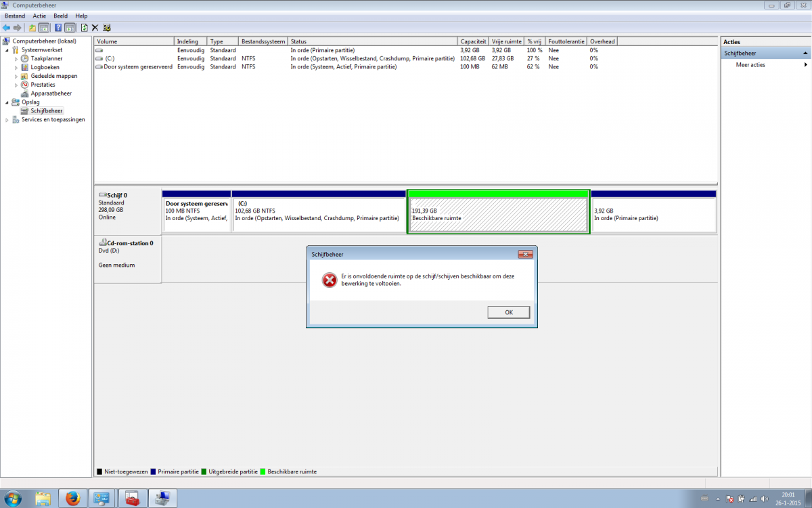
Task: Select the unnamed 3,92 GB volume row icon
Action: [99, 50]
